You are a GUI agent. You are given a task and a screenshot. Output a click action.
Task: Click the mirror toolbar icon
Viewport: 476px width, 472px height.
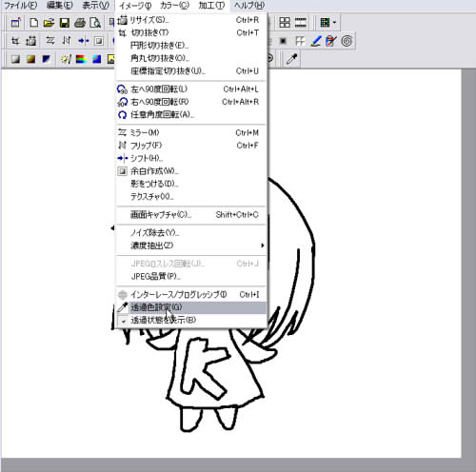click(50, 41)
